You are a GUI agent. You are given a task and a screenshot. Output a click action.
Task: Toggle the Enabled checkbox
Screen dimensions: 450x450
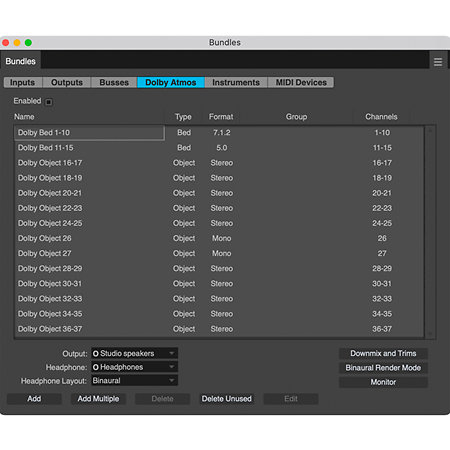49,102
